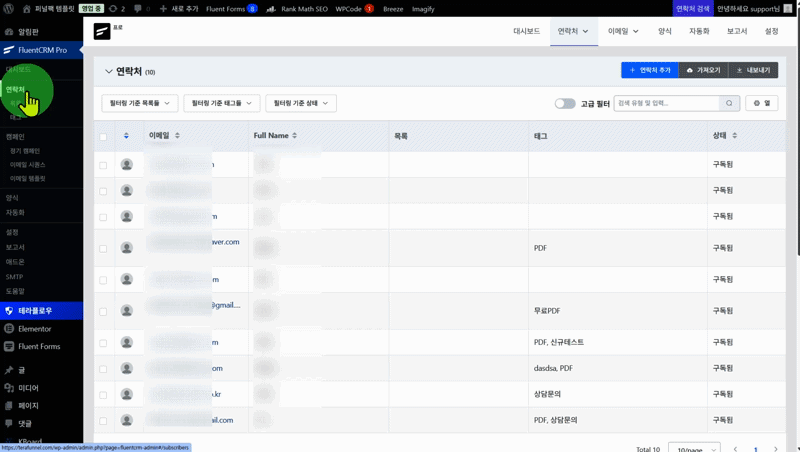Check the first contact row's checkbox
This screenshot has width=800, height=452.
[x=103, y=165]
